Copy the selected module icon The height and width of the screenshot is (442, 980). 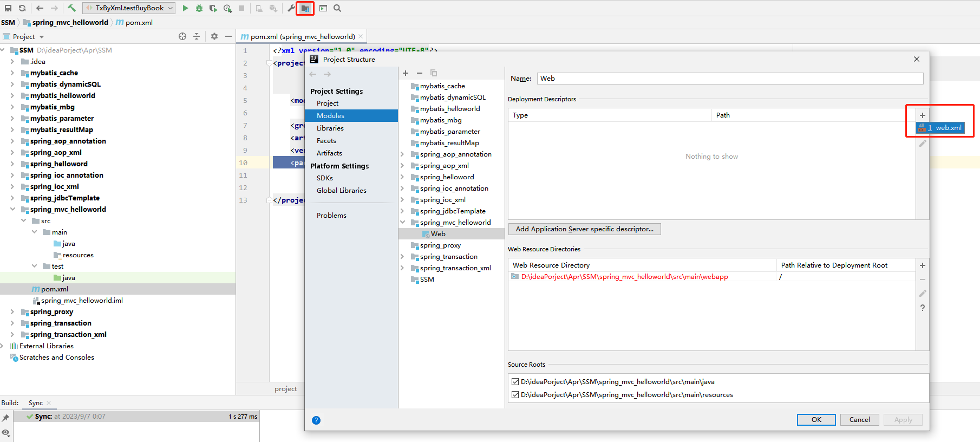[x=434, y=73]
